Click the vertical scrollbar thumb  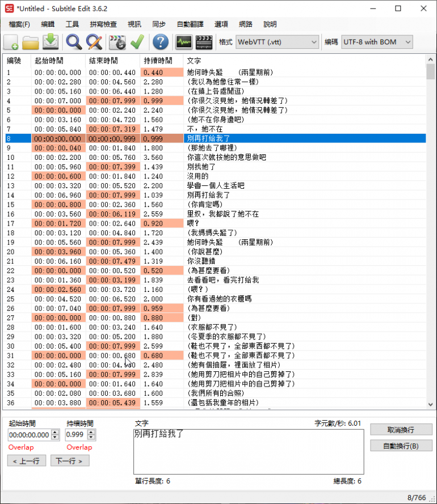pyautogui.click(x=430, y=71)
